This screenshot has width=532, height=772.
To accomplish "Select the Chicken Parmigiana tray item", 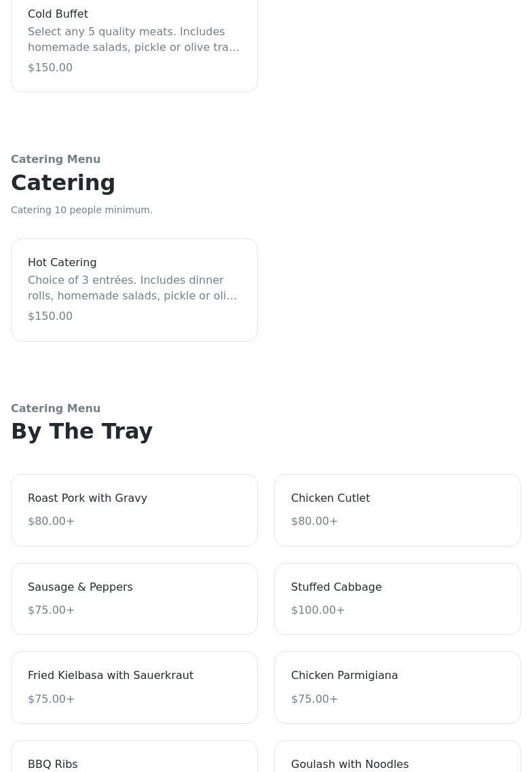I will [x=344, y=675].
